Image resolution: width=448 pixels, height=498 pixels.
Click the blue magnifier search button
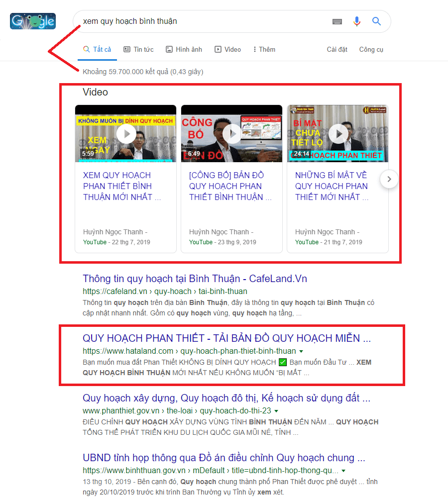pyautogui.click(x=377, y=21)
